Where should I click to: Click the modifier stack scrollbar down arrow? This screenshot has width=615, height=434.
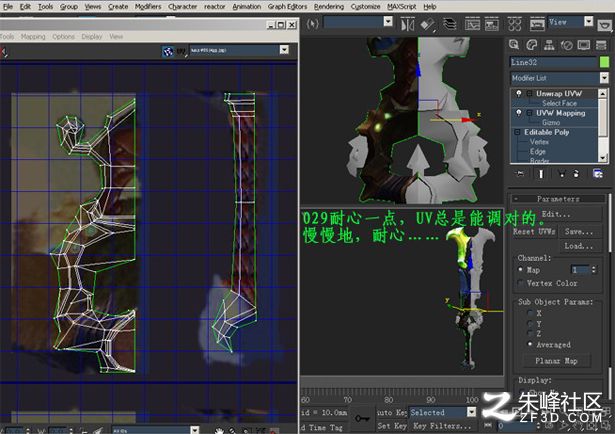coord(603,158)
